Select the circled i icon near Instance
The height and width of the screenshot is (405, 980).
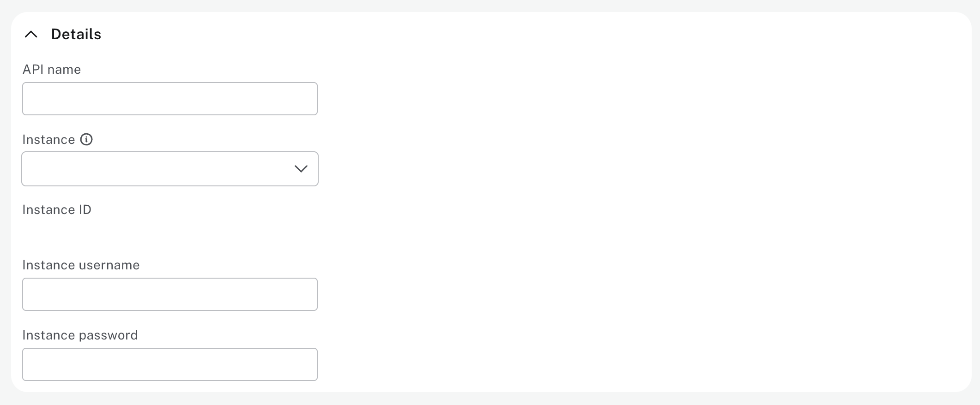click(x=86, y=139)
